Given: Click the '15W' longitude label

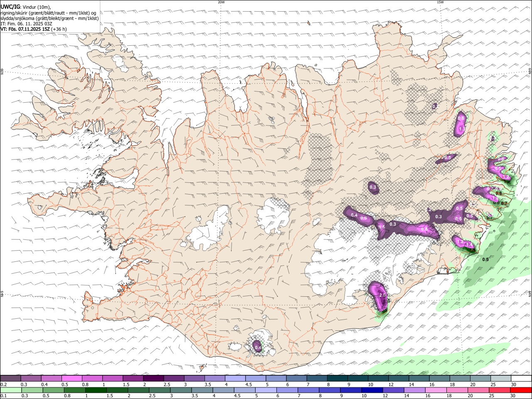Looking at the screenshot, I should point(440,2).
